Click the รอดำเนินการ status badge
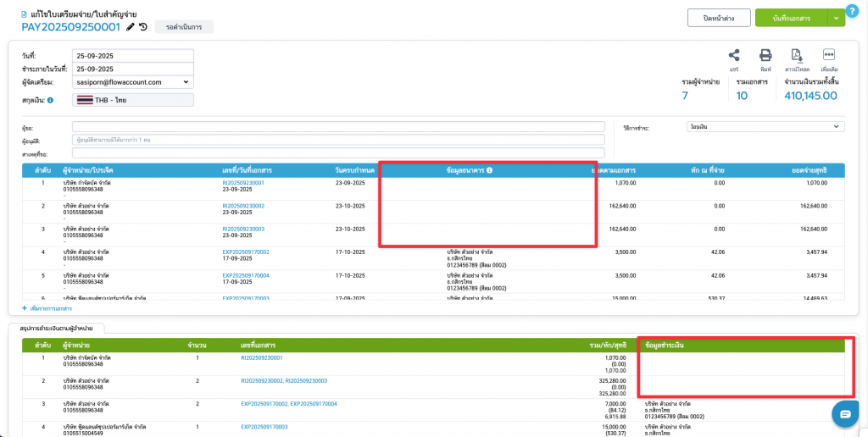The image size is (868, 437). click(184, 27)
